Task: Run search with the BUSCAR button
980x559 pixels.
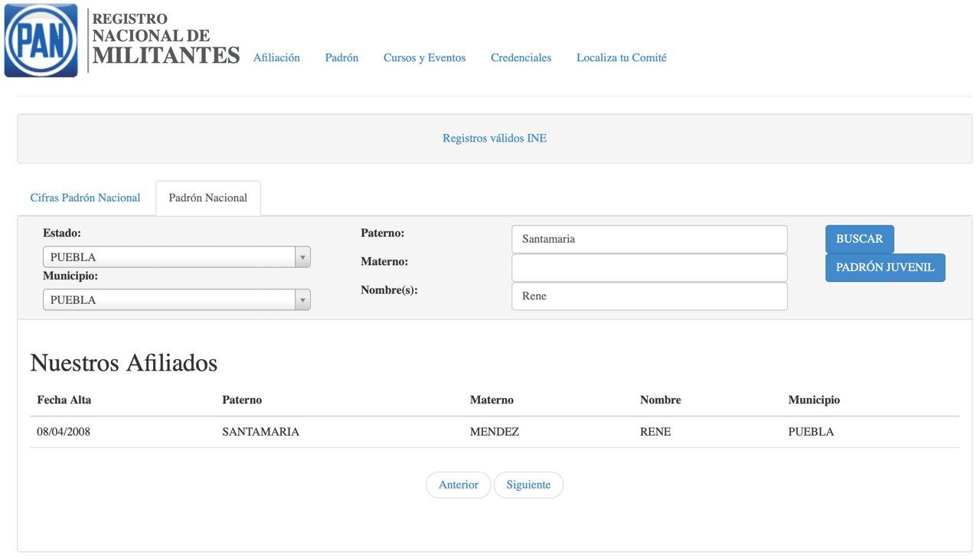Action: click(x=860, y=239)
